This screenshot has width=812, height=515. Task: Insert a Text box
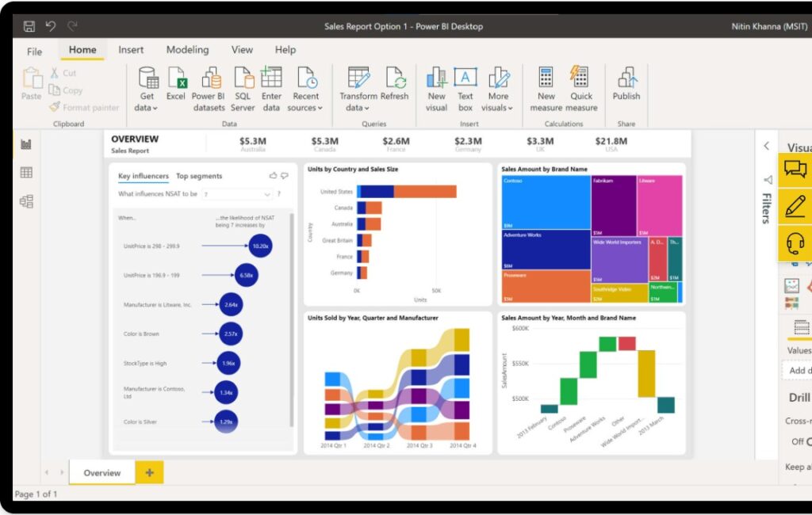click(465, 86)
